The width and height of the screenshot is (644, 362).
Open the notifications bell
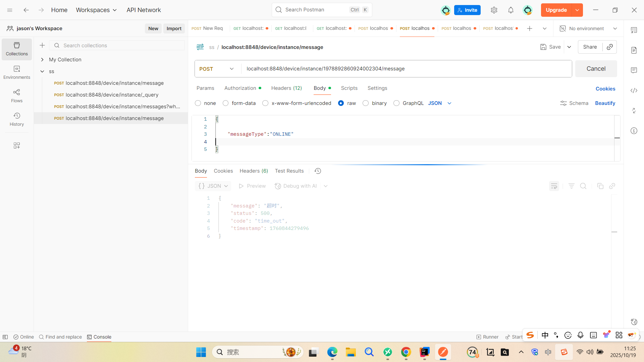coord(511,10)
